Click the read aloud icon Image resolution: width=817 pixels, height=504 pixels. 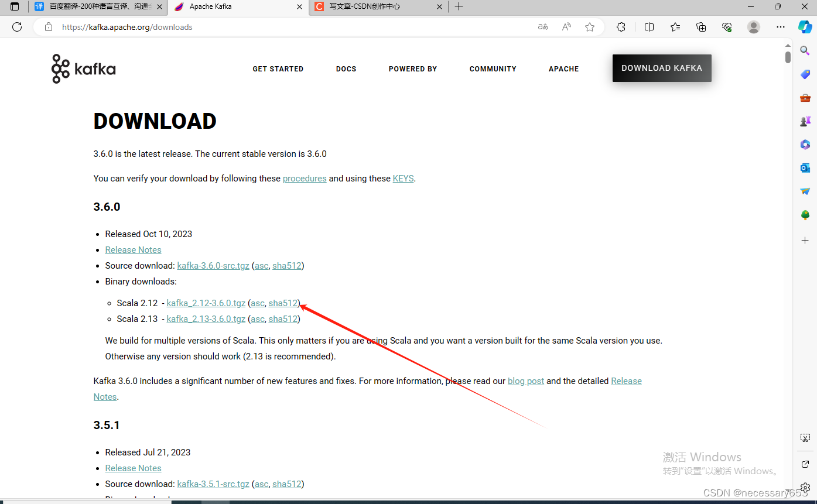566,27
